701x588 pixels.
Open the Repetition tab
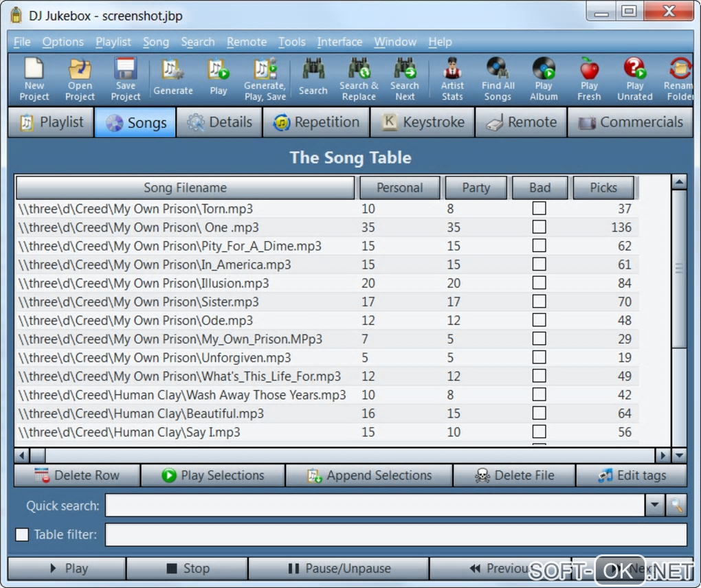[x=316, y=122]
